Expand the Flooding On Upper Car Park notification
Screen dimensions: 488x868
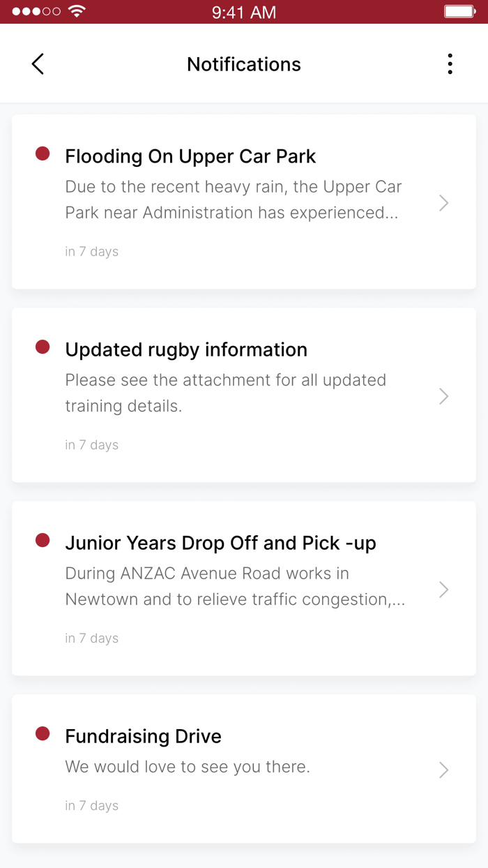(443, 202)
